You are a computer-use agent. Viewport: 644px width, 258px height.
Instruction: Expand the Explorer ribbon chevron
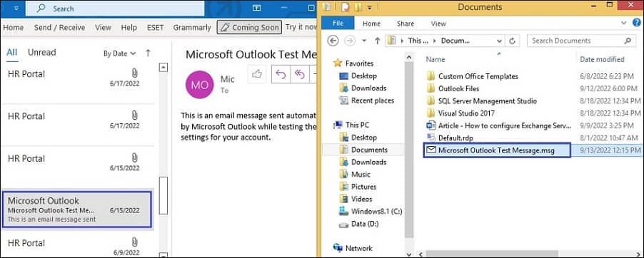(x=624, y=24)
